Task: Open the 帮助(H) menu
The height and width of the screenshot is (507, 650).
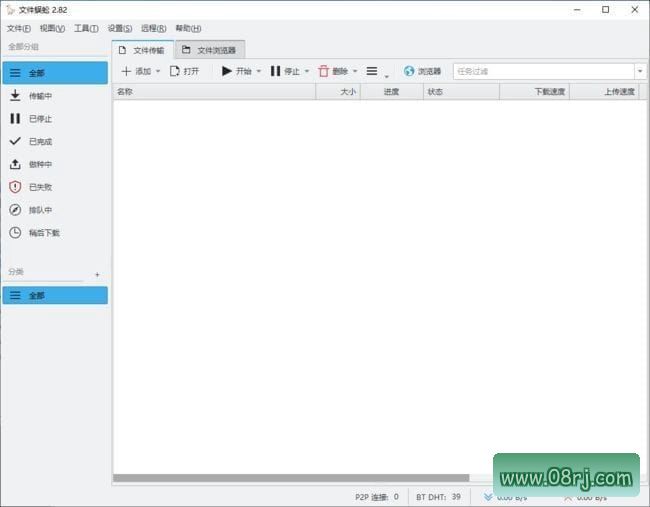Action: tap(188, 28)
